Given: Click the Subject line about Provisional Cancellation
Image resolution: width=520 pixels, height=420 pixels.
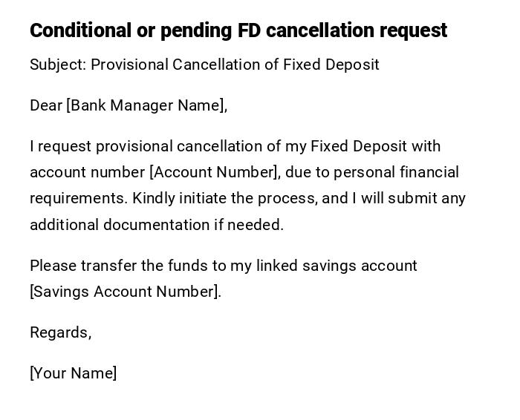Looking at the screenshot, I should pos(204,65).
